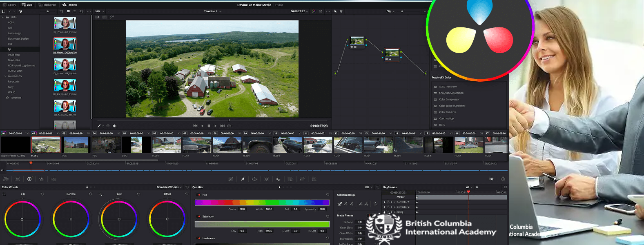The image size is (644, 245).
Task: Open the Curves palette icon
Action: point(231,179)
